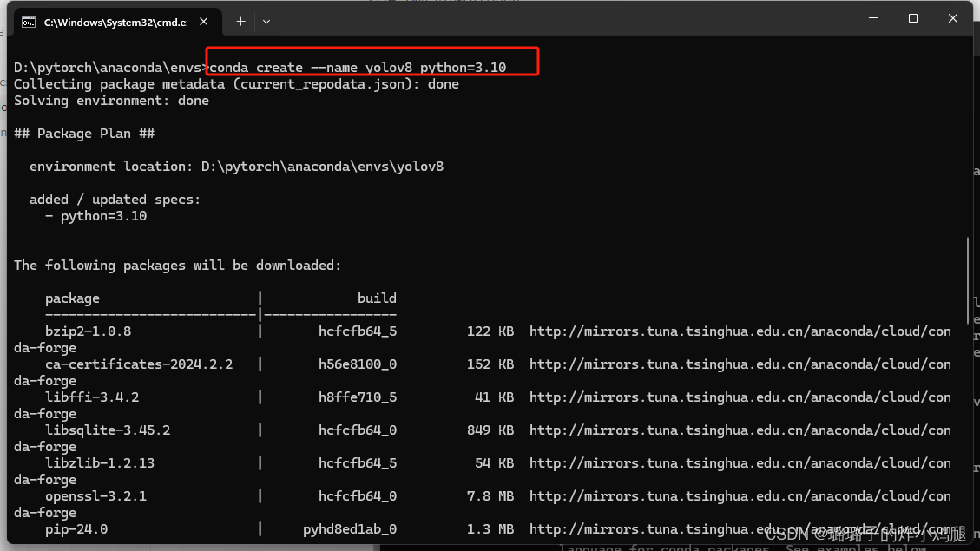
Task: Click the 'bzip2-1.0.8' package name
Action: pos(89,331)
